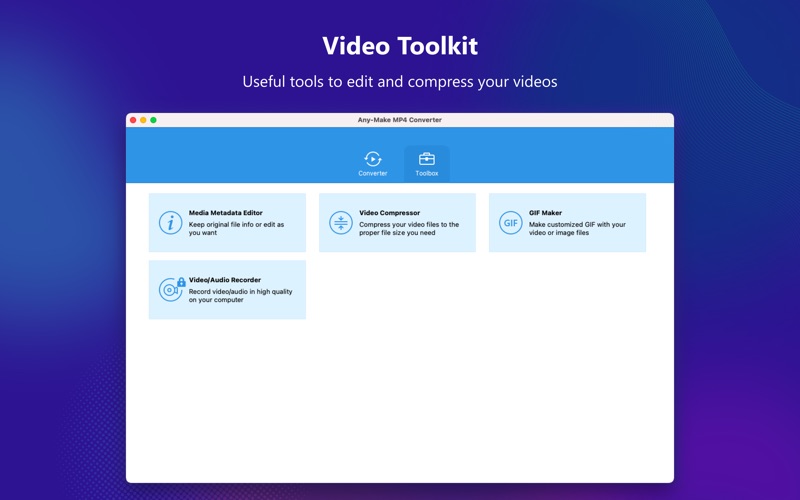Click the Video Compressor compress icon

(340, 223)
